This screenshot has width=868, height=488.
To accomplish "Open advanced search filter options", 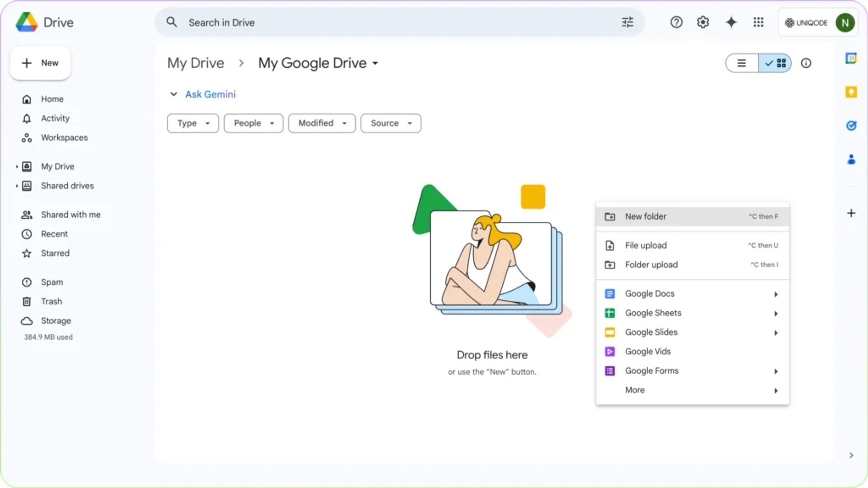I will (x=627, y=22).
